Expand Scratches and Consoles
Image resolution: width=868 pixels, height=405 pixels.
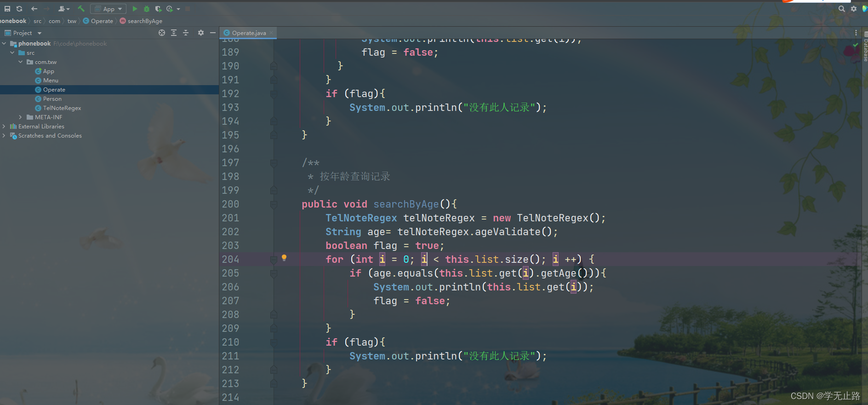4,136
